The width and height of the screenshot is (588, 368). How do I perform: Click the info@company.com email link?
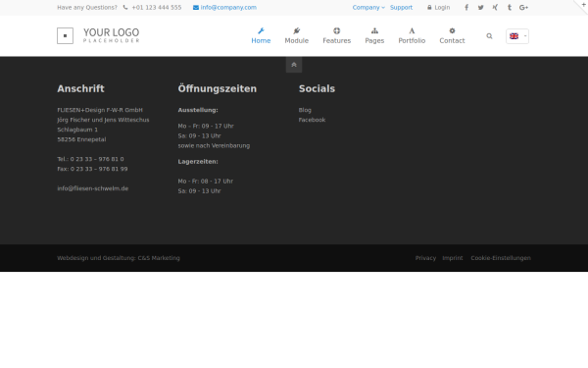(228, 8)
